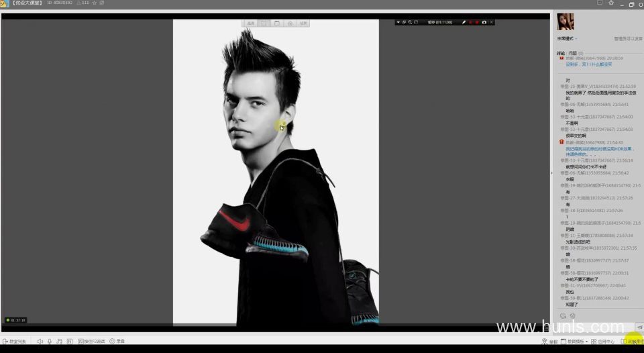Click the application logo icon at top-left
Screen dimensions: 644x353
pyautogui.click(x=4, y=4)
